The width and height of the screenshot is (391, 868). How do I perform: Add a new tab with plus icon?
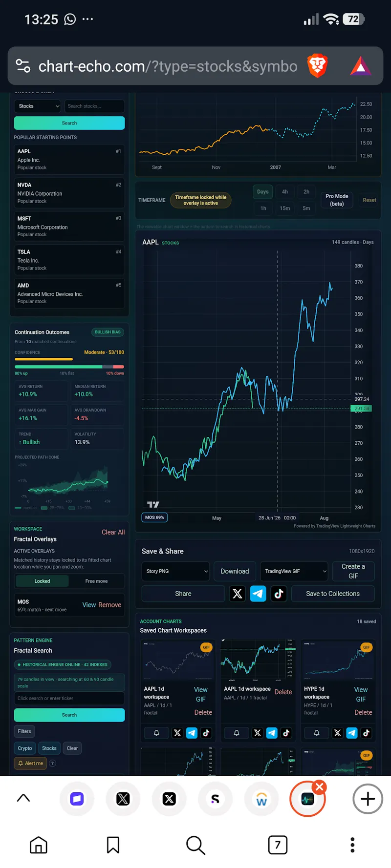[368, 799]
